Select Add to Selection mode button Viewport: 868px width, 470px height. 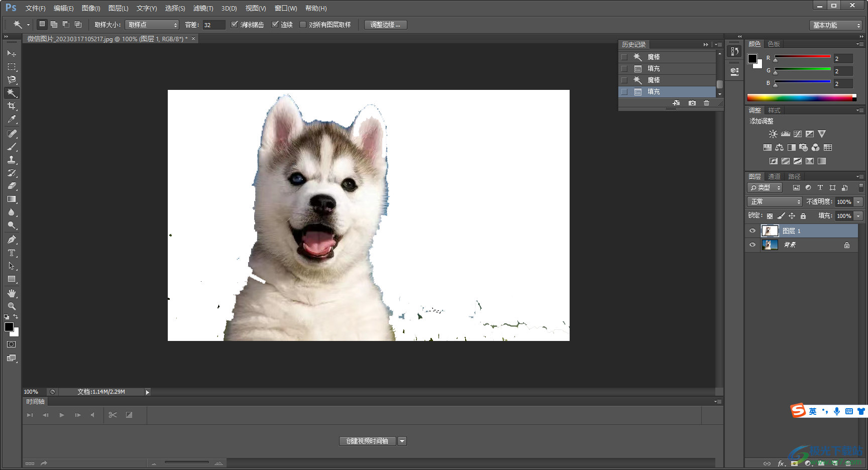pos(54,24)
